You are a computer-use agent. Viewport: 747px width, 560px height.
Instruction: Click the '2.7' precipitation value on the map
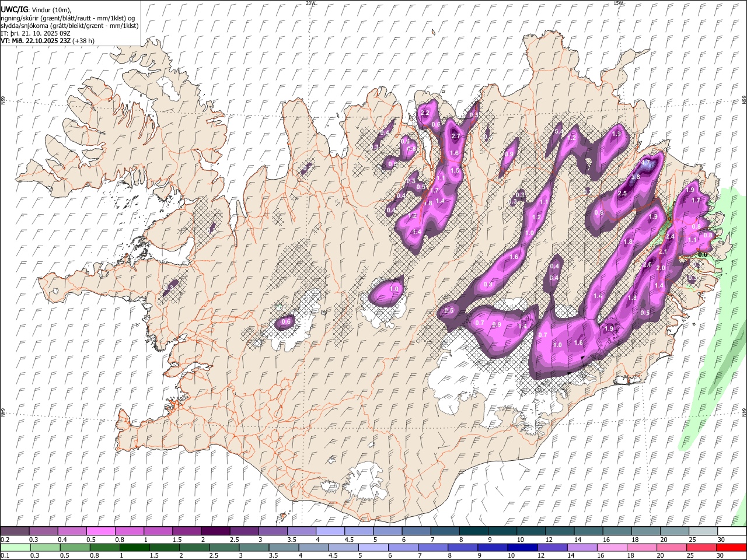pyautogui.click(x=456, y=136)
